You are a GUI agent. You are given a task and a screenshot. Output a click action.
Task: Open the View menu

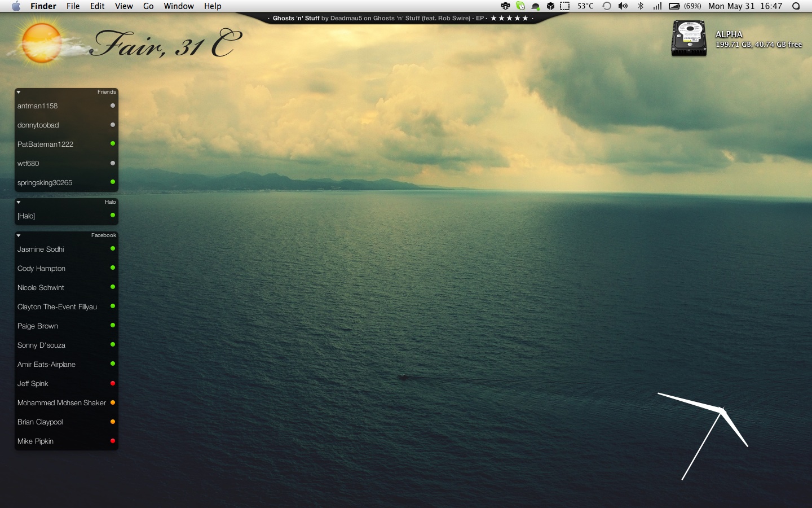(x=123, y=6)
